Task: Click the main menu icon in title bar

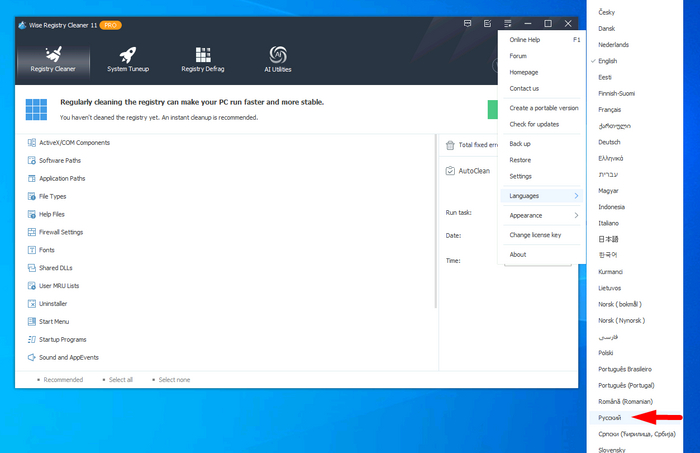Action: 508,22
